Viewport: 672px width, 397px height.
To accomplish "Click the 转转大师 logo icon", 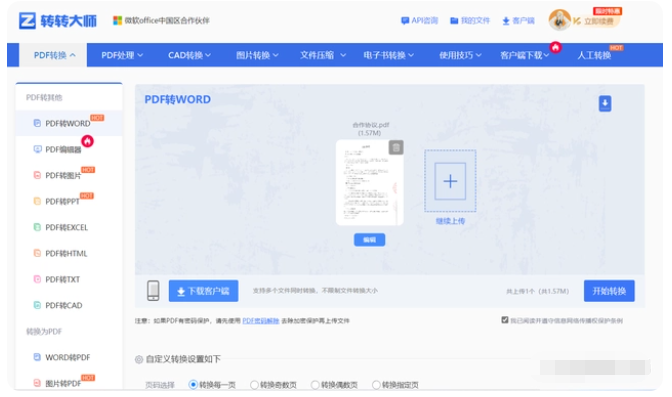I will pyautogui.click(x=27, y=21).
